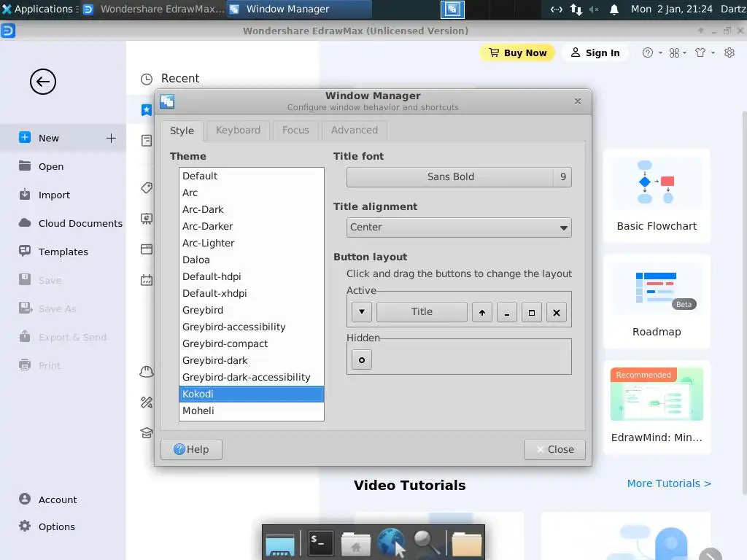Open Account in the EdrawMax sidebar
This screenshot has height=560, width=747.
63,499
